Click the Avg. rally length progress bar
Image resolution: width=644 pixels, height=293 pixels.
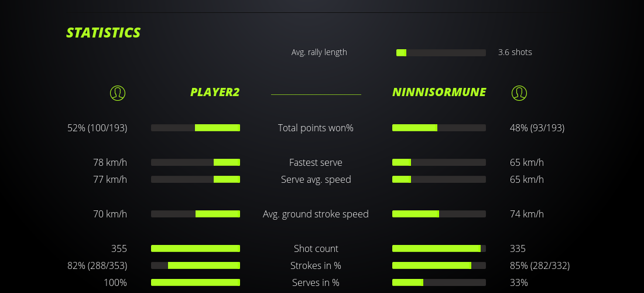441,53
